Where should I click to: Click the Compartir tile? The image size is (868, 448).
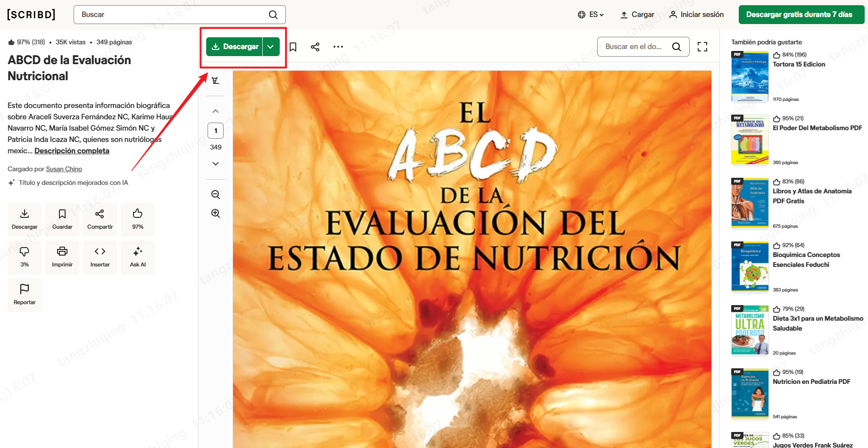point(100,220)
